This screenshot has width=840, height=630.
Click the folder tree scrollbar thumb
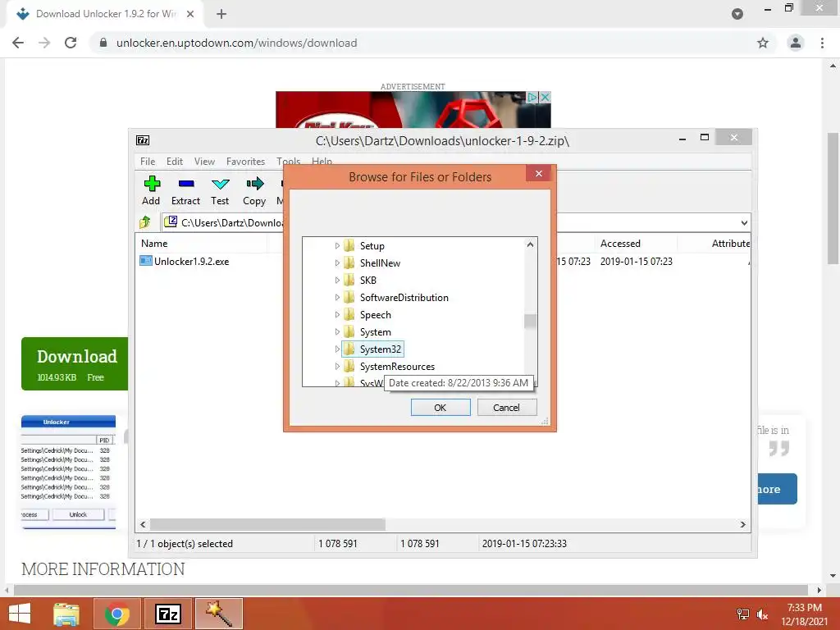coord(531,321)
